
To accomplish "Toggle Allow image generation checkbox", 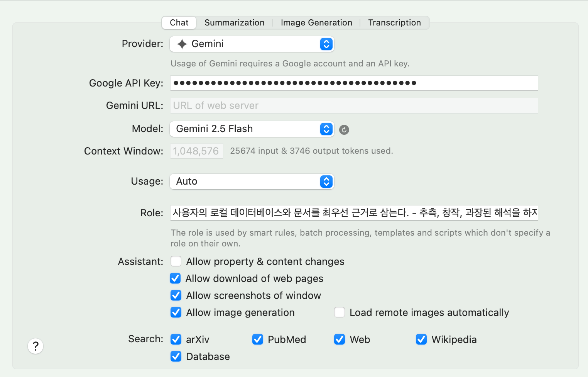I will 176,312.
